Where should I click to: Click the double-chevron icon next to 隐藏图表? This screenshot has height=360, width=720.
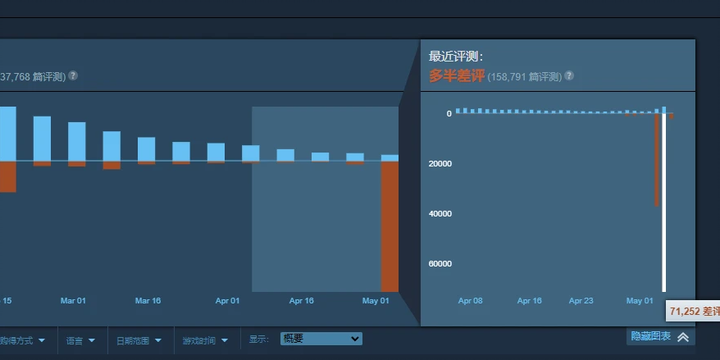[683, 338]
